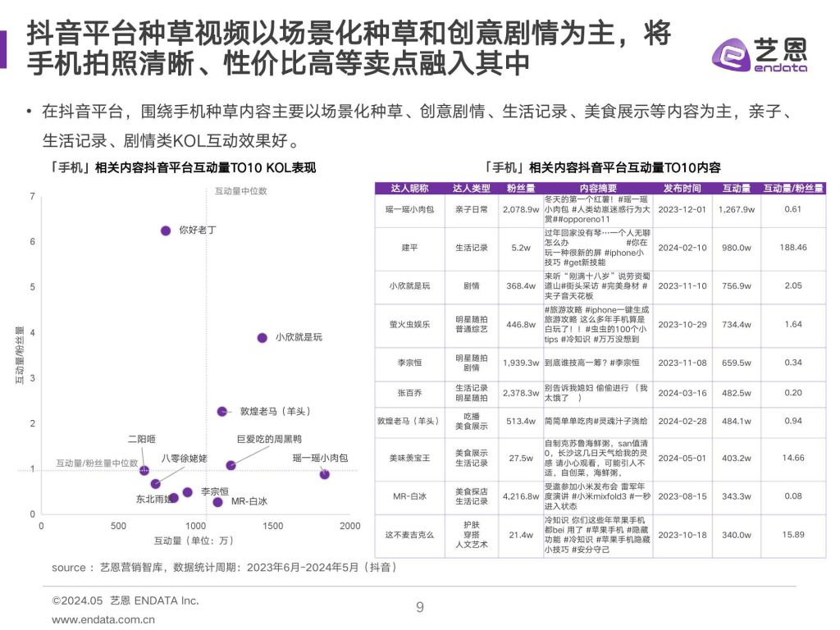The height and width of the screenshot is (630, 840).
Task: Select the 瑶一瑶小肉包 scatter point
Action: (324, 474)
